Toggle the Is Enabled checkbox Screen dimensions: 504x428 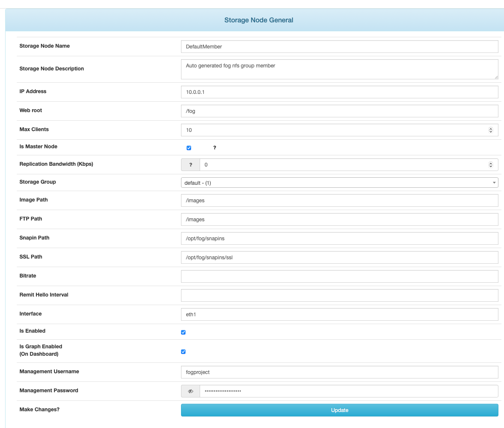(183, 332)
